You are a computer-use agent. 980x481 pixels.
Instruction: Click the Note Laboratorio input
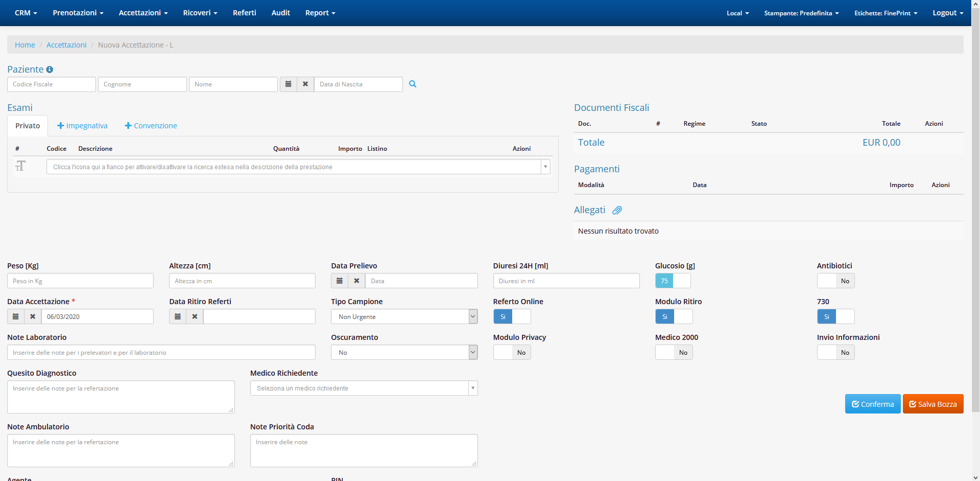point(161,352)
